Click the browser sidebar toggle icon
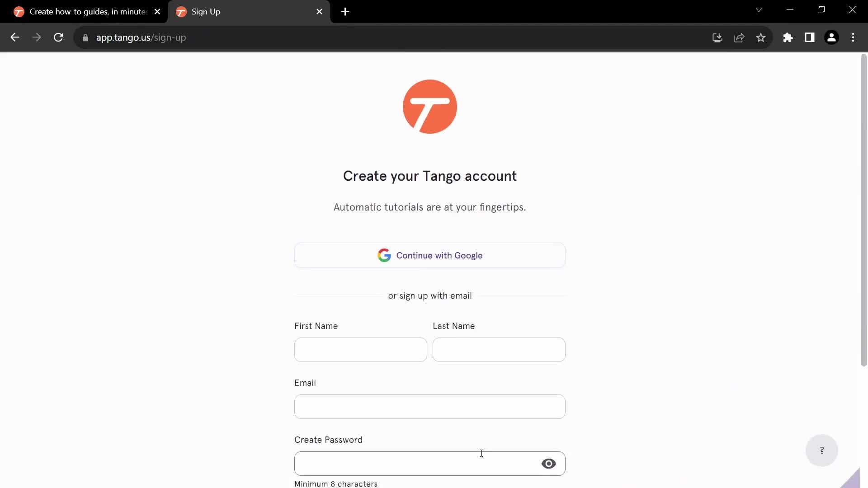The image size is (868, 488). point(810,37)
